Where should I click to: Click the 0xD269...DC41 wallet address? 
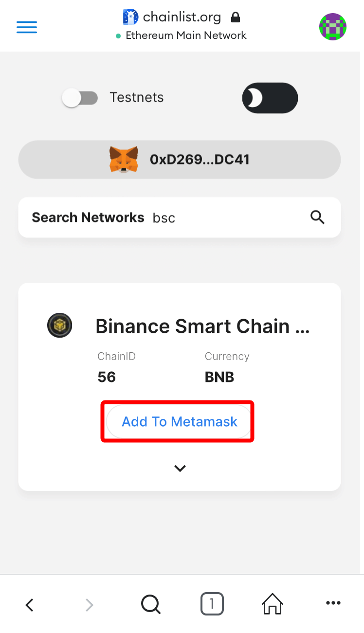click(x=200, y=159)
